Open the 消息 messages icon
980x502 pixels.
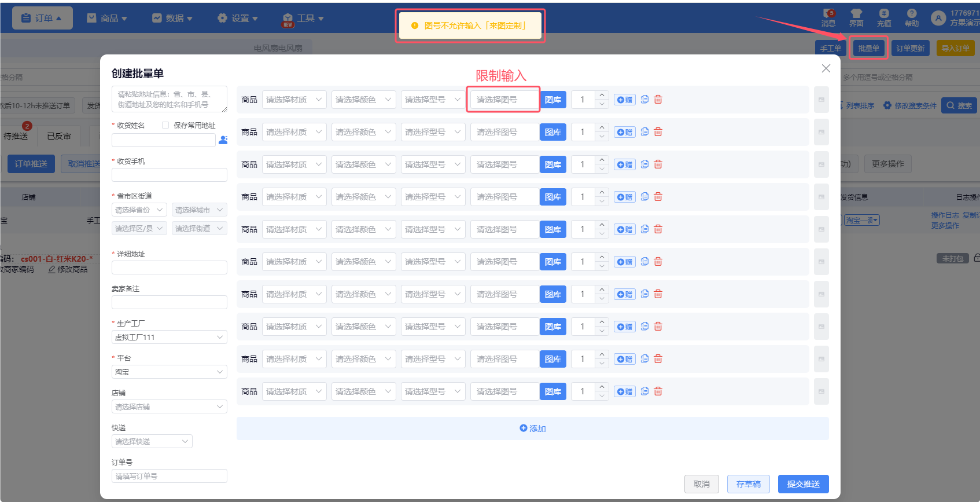(828, 17)
